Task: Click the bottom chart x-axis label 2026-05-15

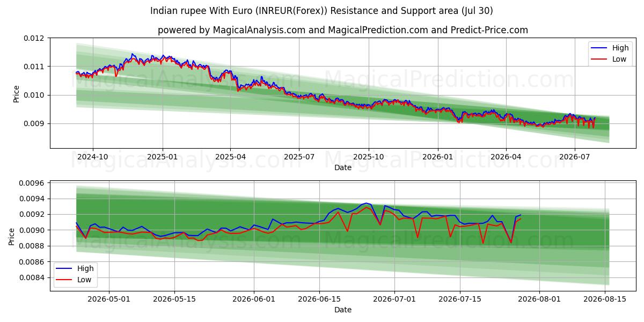Action: [175, 299]
